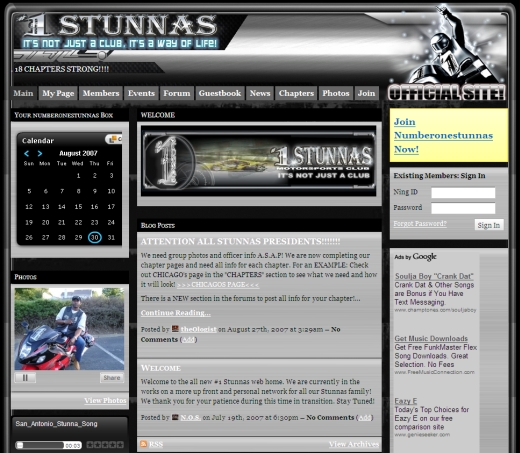Open the Members tab

tap(101, 93)
